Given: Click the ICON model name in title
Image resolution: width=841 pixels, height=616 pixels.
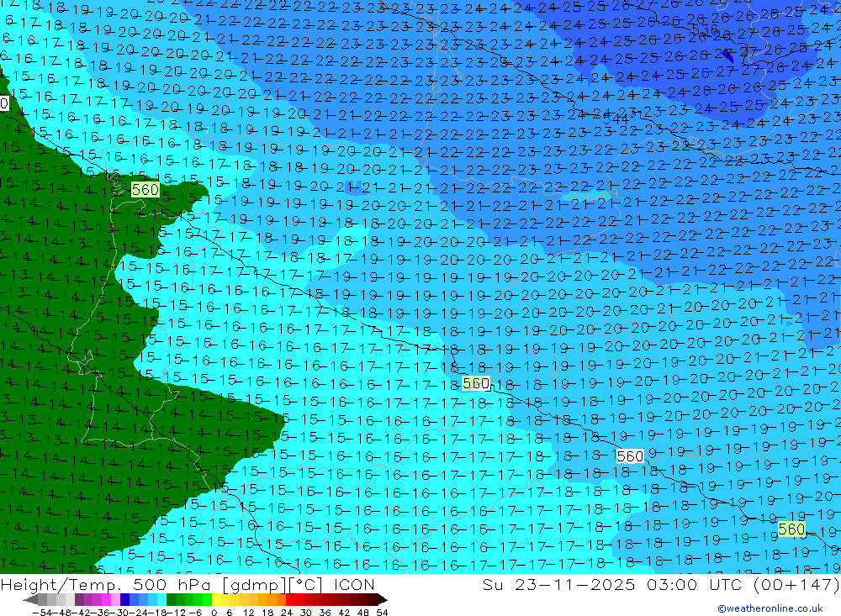Looking at the screenshot, I should coord(353,584).
